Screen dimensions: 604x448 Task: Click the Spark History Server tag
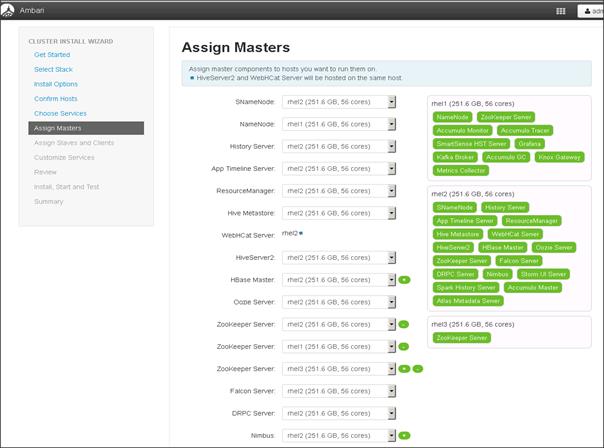coord(466,288)
